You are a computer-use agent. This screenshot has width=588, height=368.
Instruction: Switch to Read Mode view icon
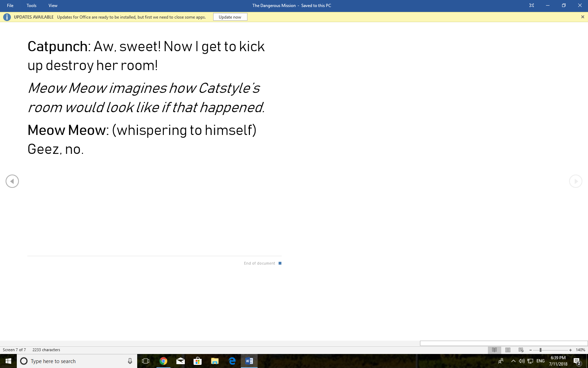point(494,350)
